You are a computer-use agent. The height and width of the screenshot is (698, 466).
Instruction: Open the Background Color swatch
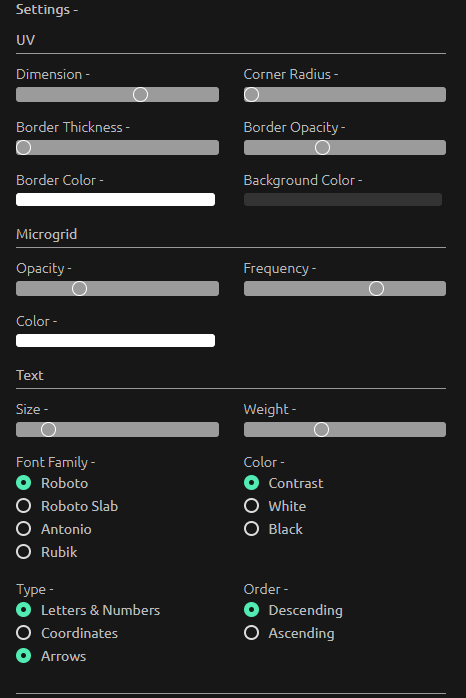click(x=343, y=199)
